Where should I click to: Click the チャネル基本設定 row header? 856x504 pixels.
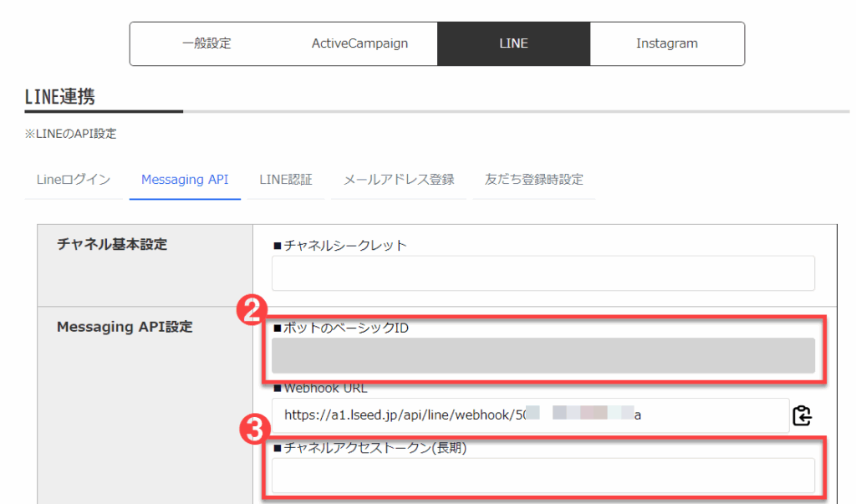tap(112, 244)
